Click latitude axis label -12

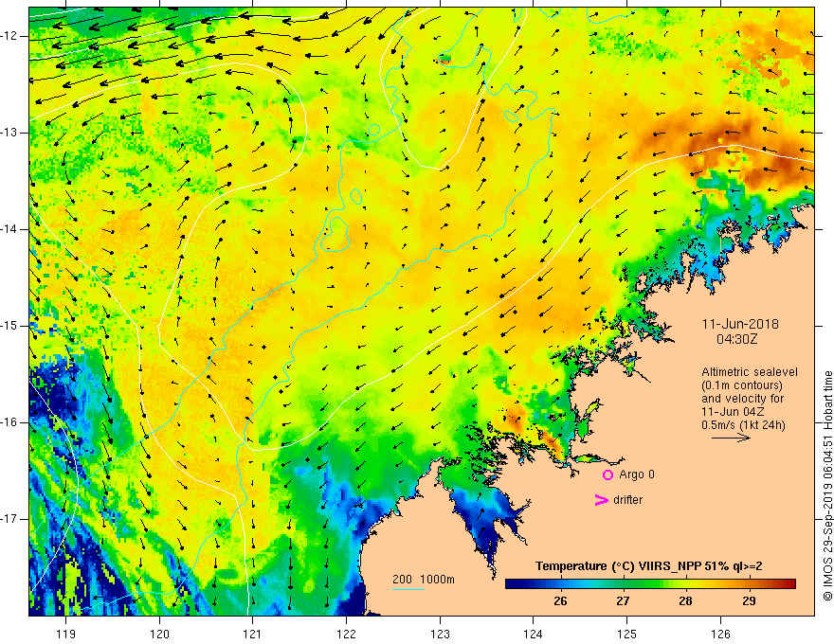[9, 36]
